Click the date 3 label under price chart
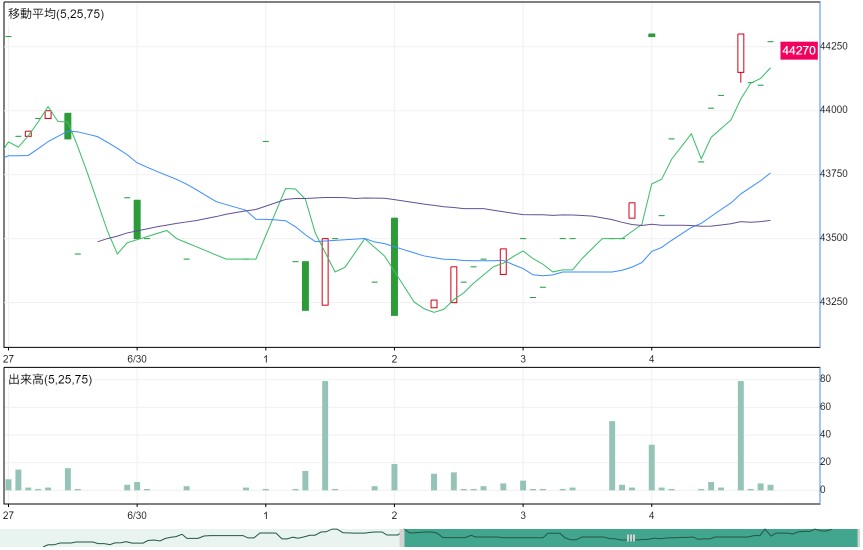The width and height of the screenshot is (863, 550). point(523,359)
